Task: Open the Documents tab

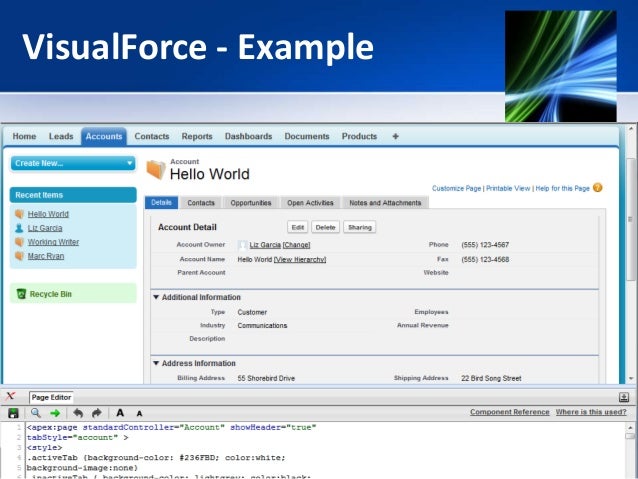Action: point(307,136)
